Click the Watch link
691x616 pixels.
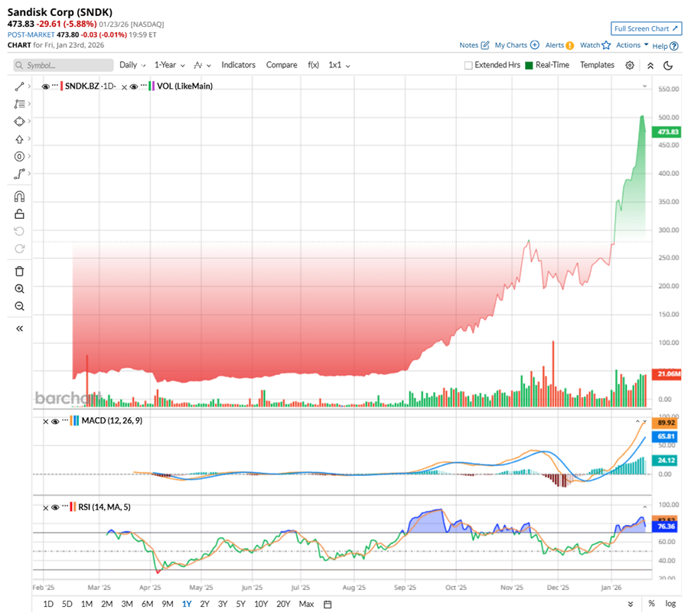coord(590,45)
